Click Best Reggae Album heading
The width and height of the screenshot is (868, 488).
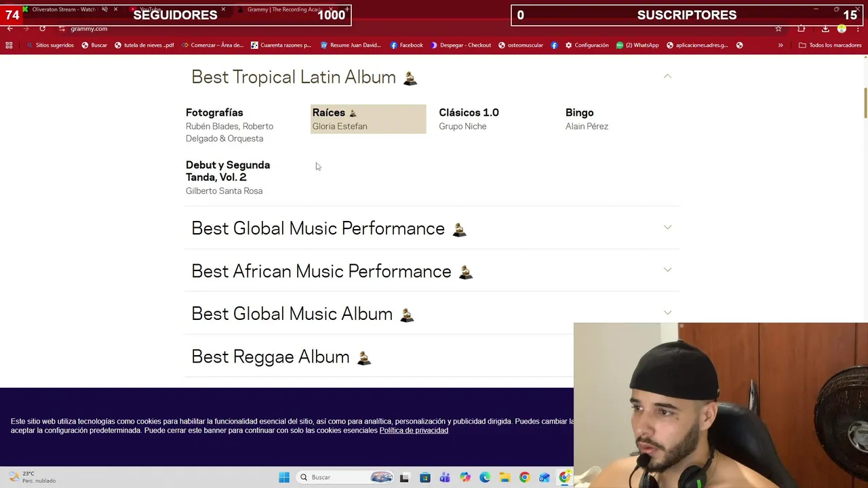click(270, 357)
